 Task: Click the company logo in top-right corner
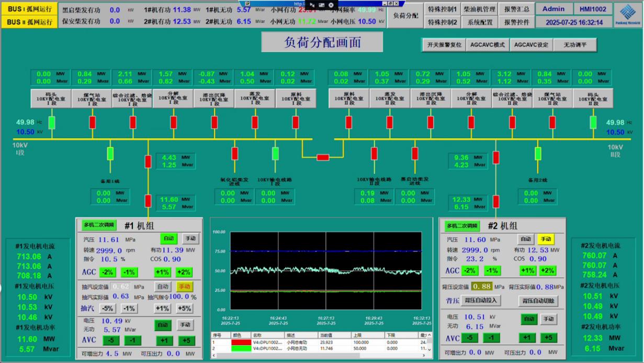tap(626, 14)
